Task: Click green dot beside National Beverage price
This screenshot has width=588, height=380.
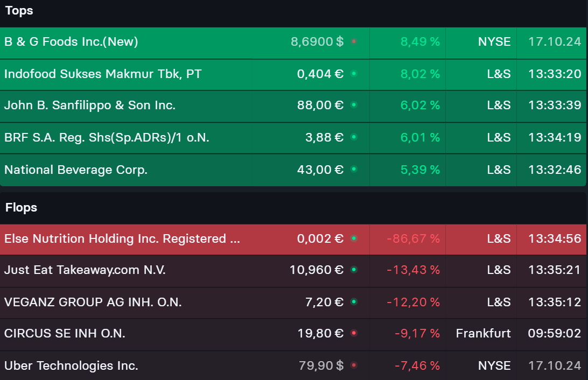Action: click(x=354, y=170)
